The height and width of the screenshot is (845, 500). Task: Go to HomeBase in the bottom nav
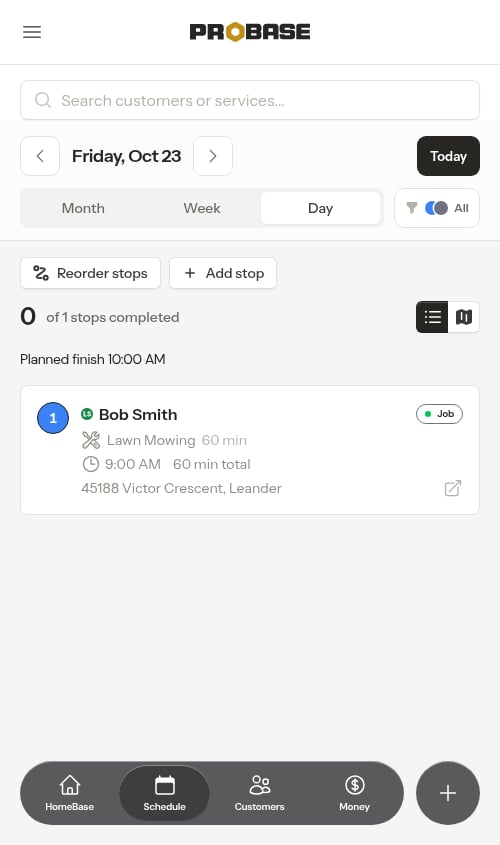[x=70, y=793]
